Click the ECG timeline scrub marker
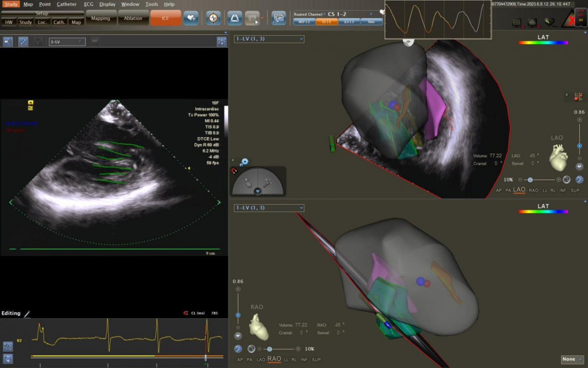The width and height of the screenshot is (588, 368). pos(206,358)
